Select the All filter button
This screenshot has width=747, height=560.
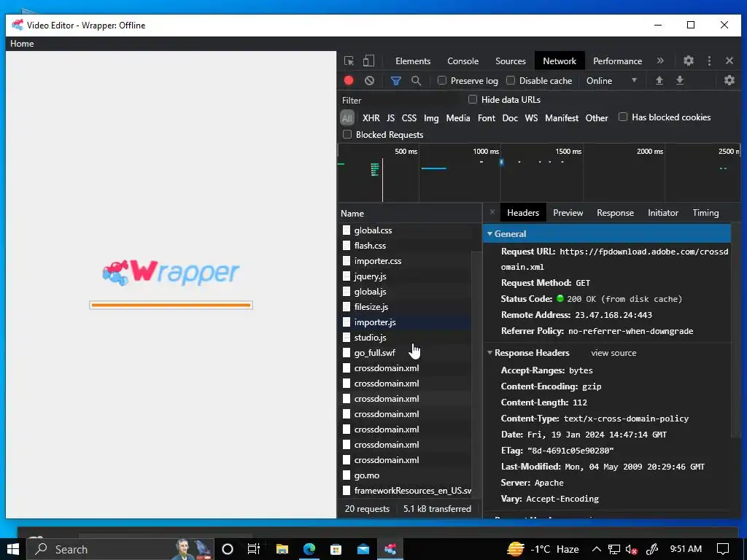coord(347,117)
